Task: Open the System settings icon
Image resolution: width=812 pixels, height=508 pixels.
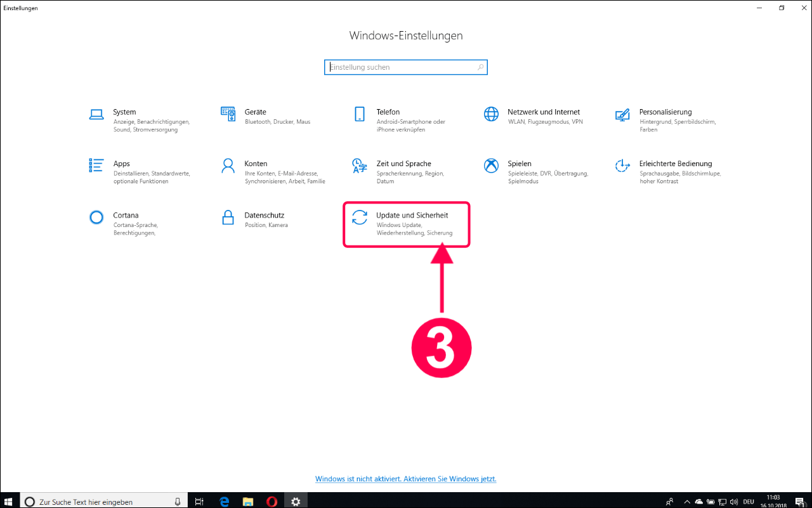Action: pyautogui.click(x=96, y=114)
